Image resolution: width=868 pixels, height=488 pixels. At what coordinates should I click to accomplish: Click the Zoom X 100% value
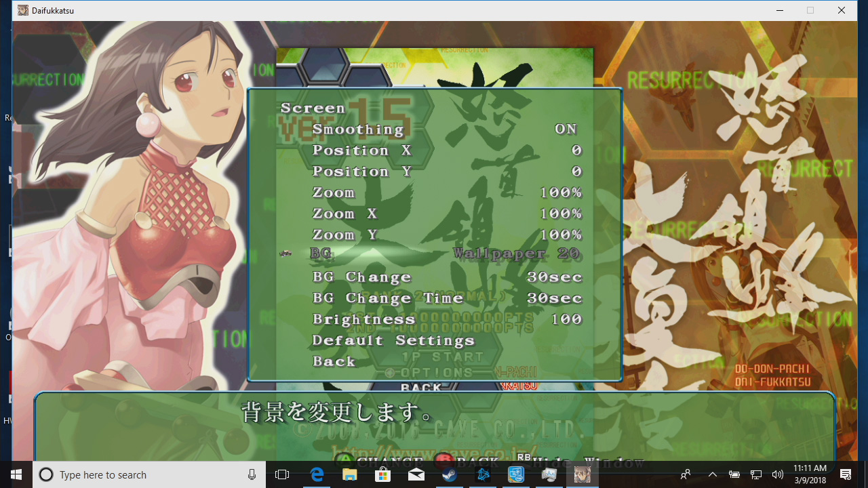click(561, 213)
